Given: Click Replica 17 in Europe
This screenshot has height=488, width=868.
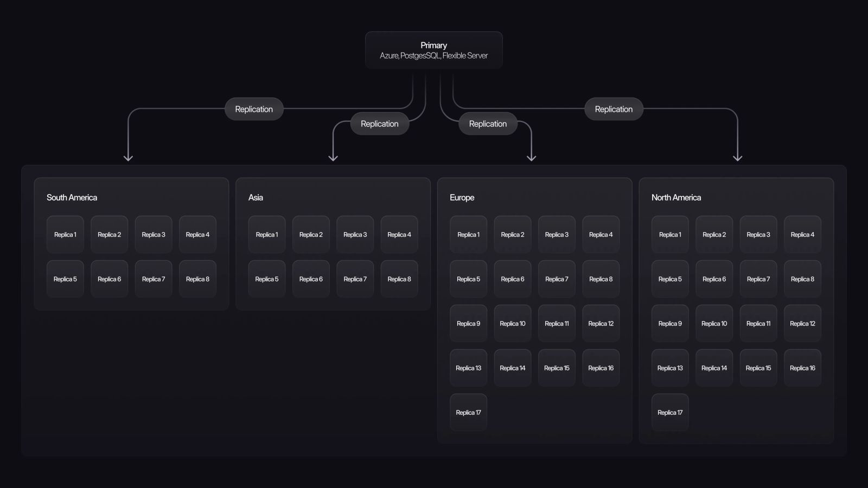Looking at the screenshot, I should pos(468,412).
